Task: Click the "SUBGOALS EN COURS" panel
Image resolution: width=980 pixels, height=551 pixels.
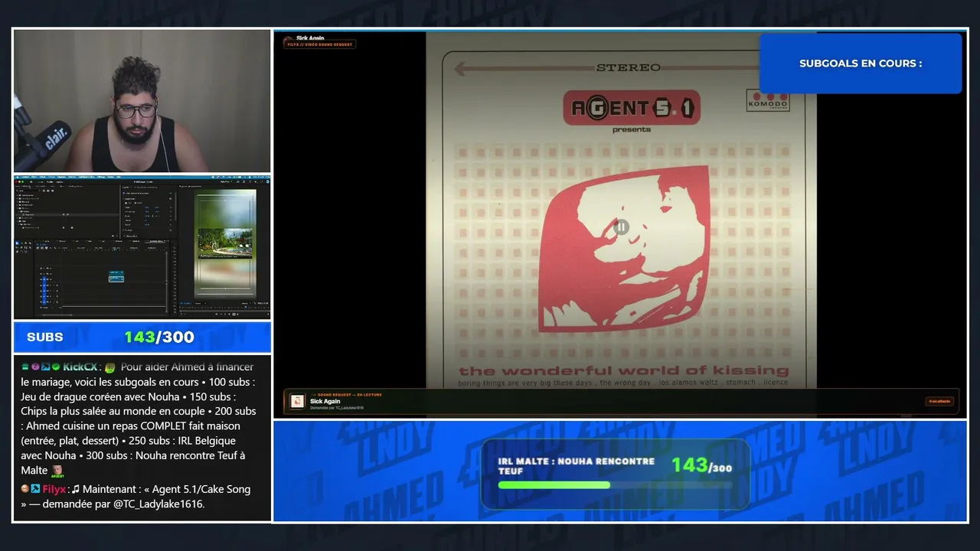Action: pyautogui.click(x=861, y=64)
